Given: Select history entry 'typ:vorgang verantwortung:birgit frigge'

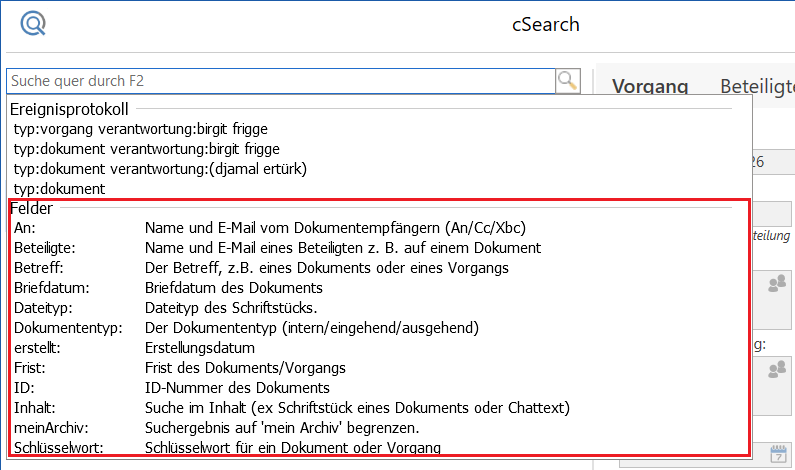Looking at the screenshot, I should coord(380,129).
